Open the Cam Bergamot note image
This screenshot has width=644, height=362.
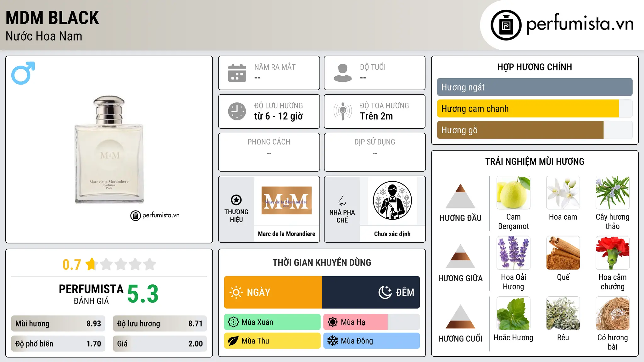click(x=514, y=193)
